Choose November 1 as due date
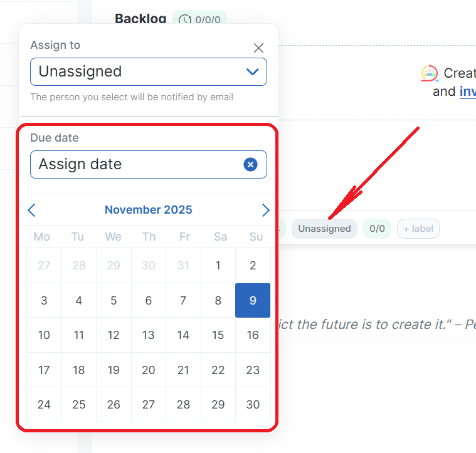 click(x=218, y=266)
